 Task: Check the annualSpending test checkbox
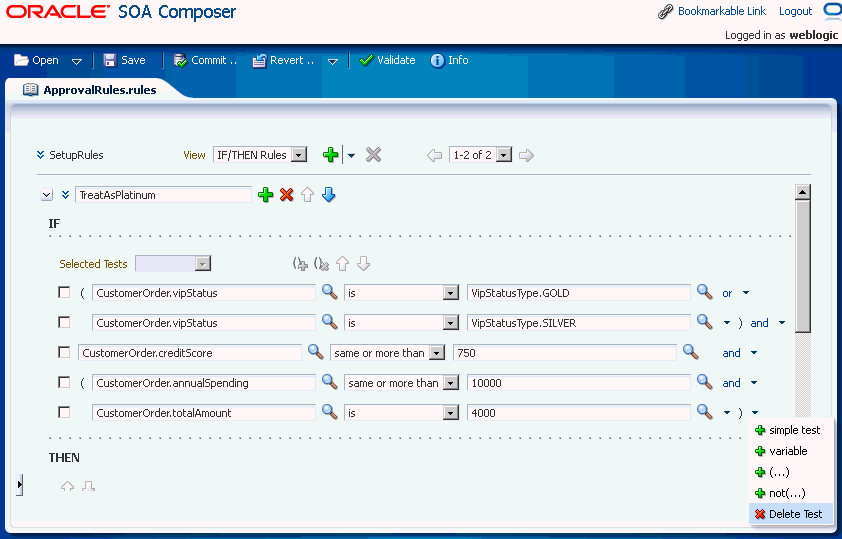[64, 383]
